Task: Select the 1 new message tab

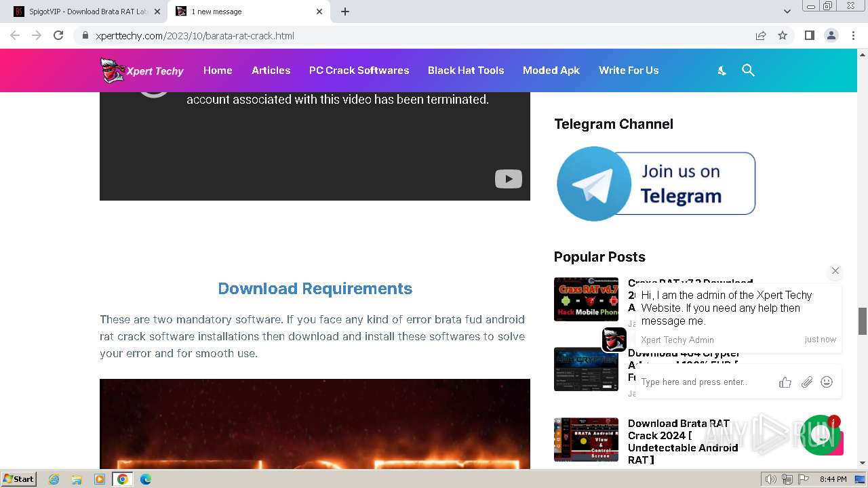Action: pos(248,12)
